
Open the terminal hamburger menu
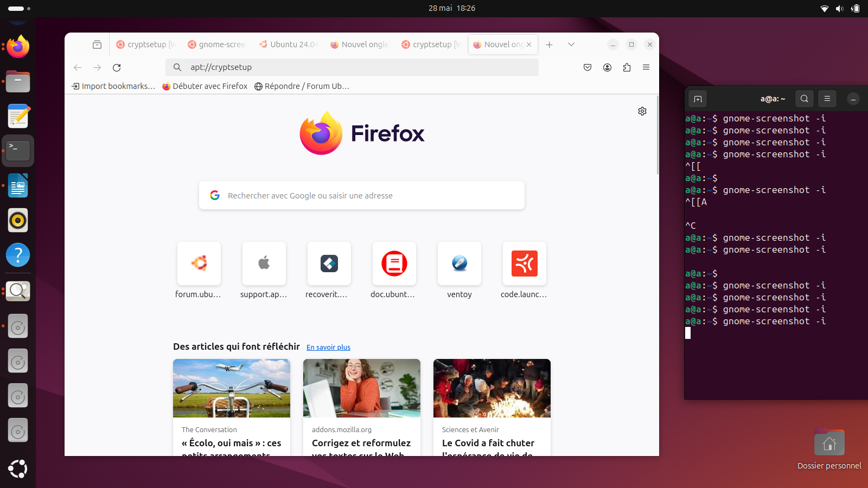[x=827, y=99]
